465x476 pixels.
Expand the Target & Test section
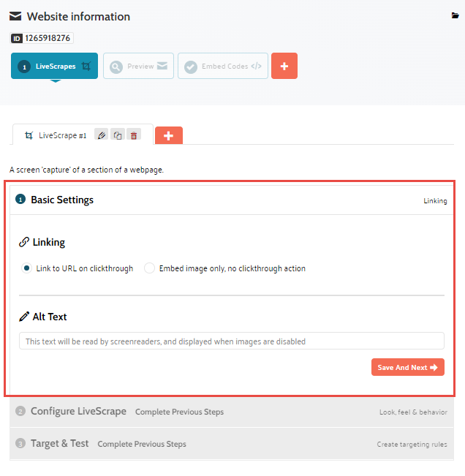pyautogui.click(x=59, y=444)
